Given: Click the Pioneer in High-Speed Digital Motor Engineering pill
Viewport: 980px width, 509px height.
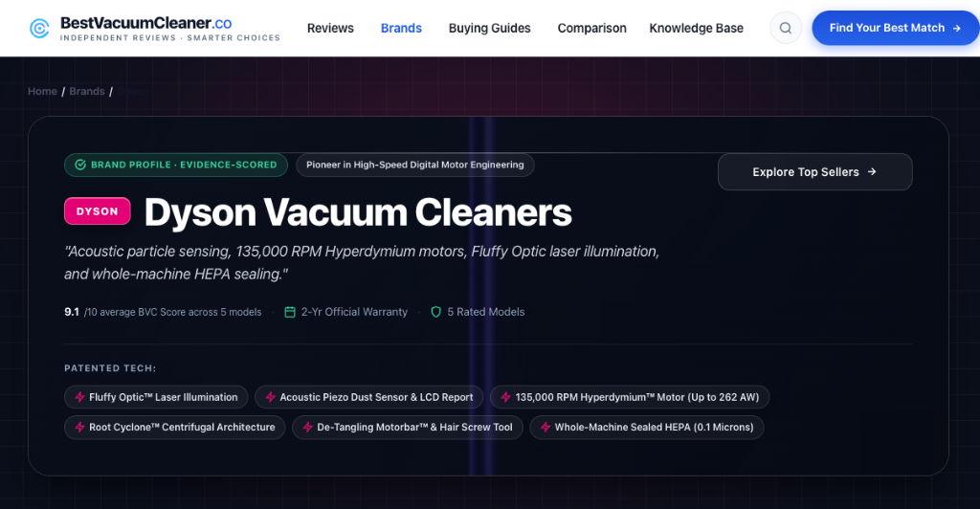Looking at the screenshot, I should 415,165.
